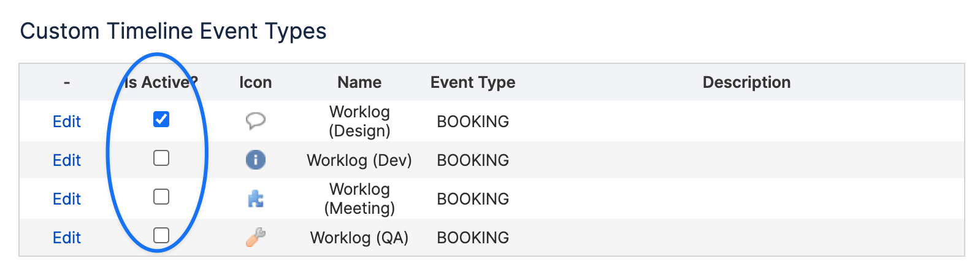The width and height of the screenshot is (980, 274).
Task: Edit the Worklog (Meeting) event type
Action: tap(67, 198)
